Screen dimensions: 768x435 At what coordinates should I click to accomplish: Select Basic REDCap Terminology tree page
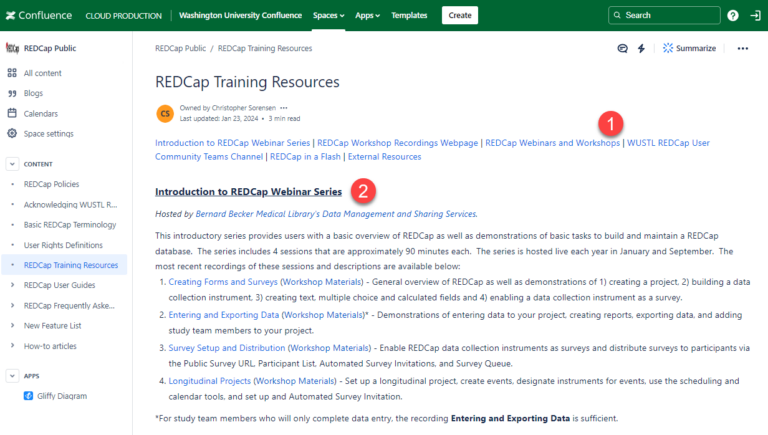tap(70, 224)
